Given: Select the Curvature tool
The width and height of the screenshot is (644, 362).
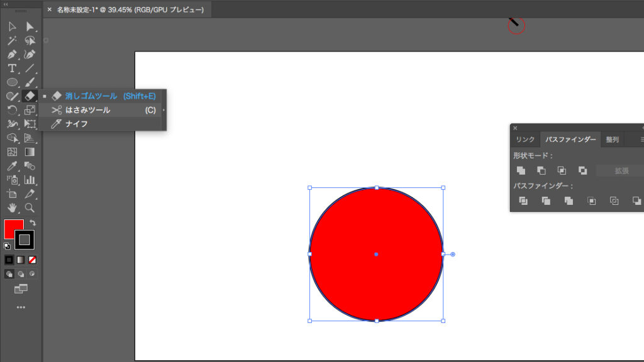Looking at the screenshot, I should point(30,55).
